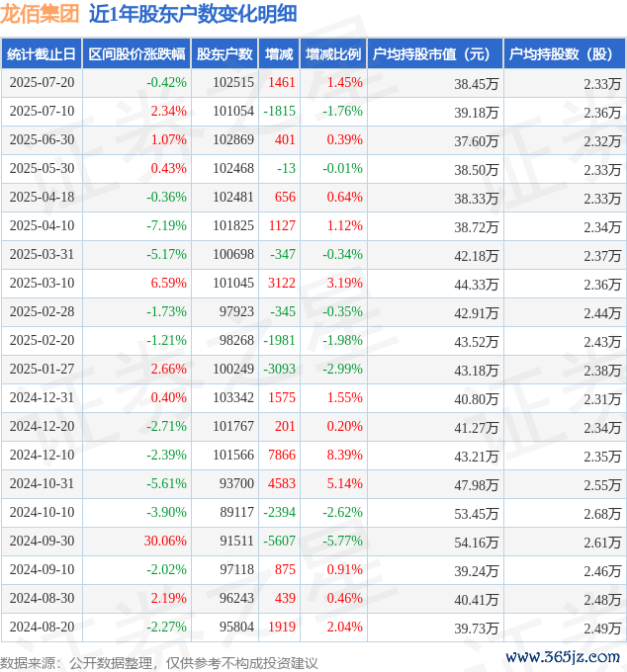The height and width of the screenshot is (672, 627).
Task: Select the date cell 2024-09-30
Action: click(x=42, y=541)
